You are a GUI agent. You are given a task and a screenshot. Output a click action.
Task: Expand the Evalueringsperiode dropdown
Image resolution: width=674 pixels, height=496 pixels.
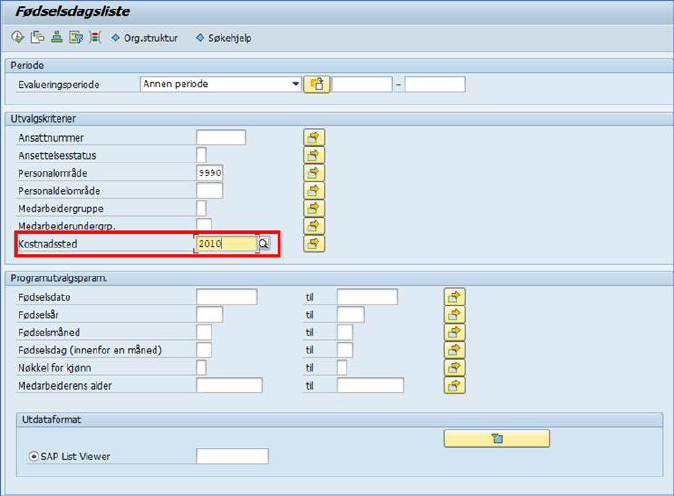click(295, 84)
